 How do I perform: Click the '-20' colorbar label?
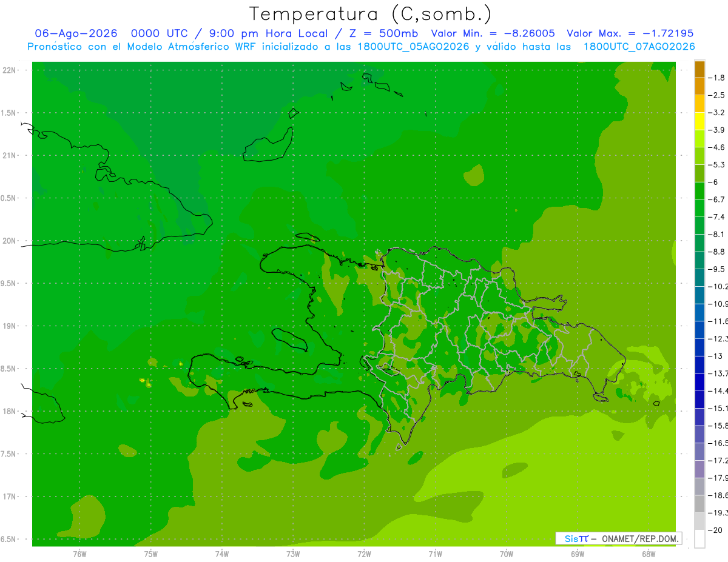(x=716, y=530)
